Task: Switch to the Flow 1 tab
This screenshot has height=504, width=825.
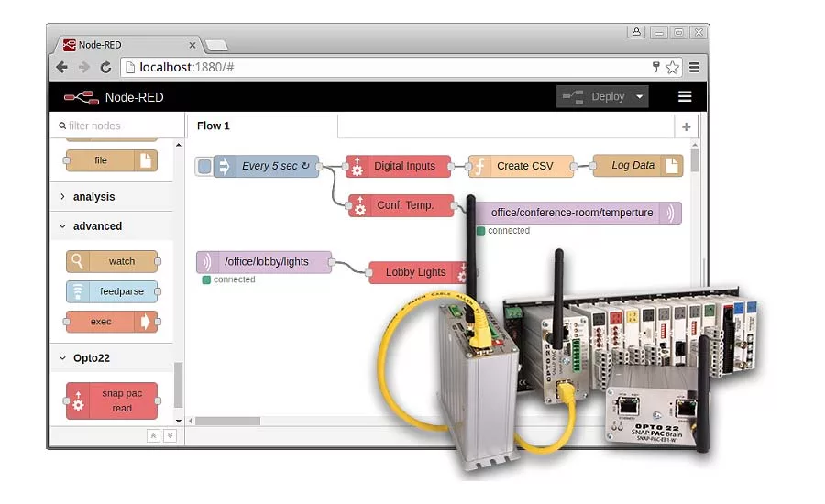Action: point(262,126)
